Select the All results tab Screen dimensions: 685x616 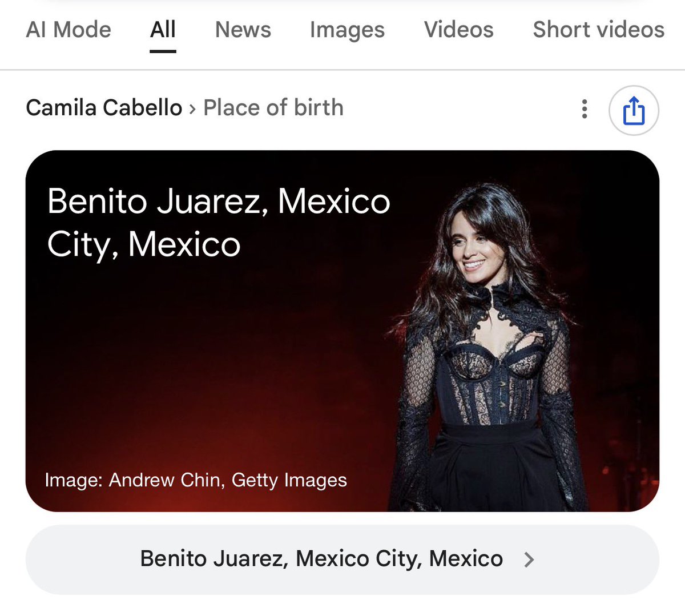tap(163, 30)
